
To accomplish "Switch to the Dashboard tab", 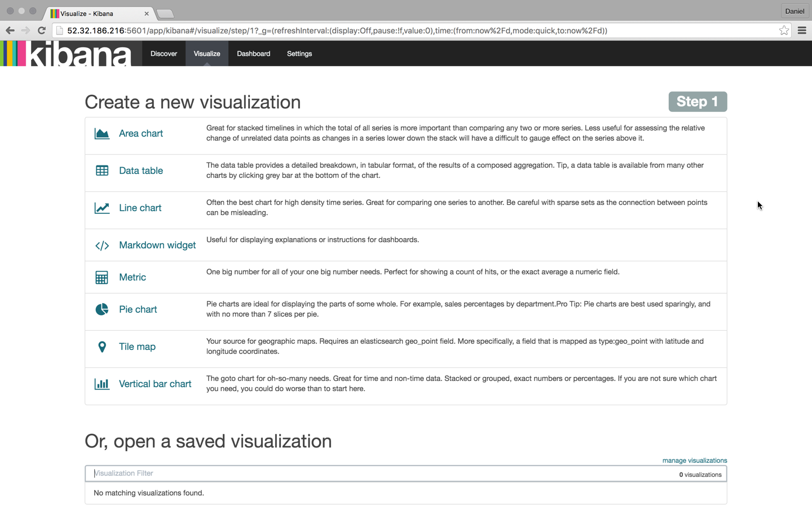I will point(253,53).
